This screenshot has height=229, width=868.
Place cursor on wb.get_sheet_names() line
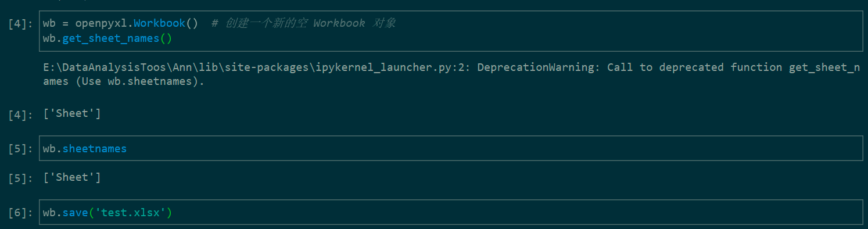coord(107,38)
